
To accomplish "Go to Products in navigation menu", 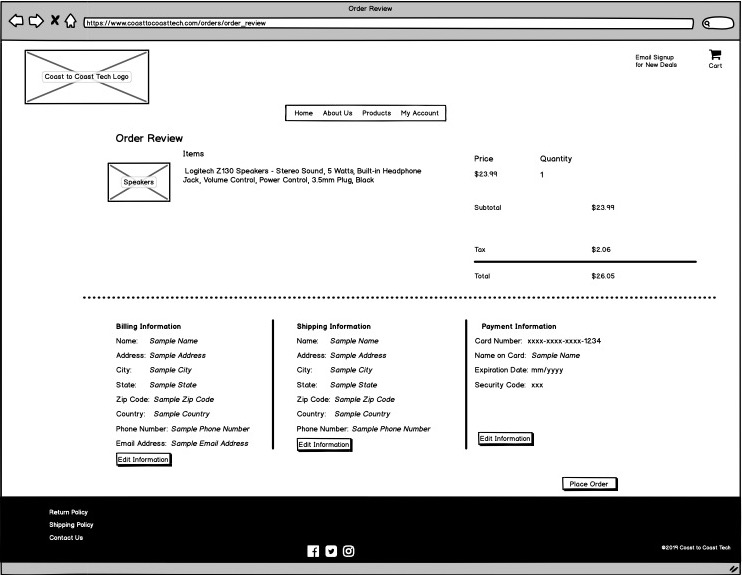I will 376,113.
